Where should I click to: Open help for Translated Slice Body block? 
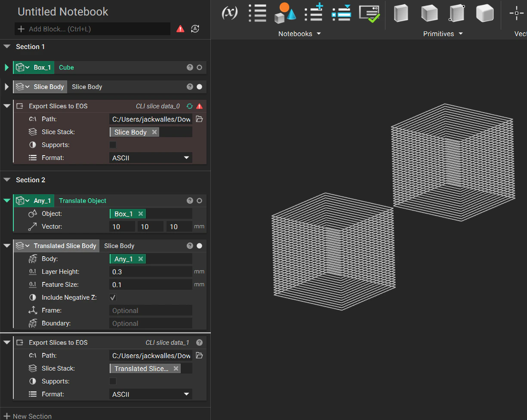point(190,246)
